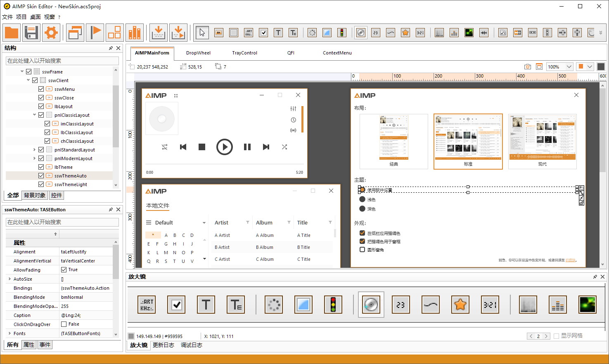609x364 pixels.
Task: Click the overlapping windows toolbar icon
Action: click(x=75, y=33)
